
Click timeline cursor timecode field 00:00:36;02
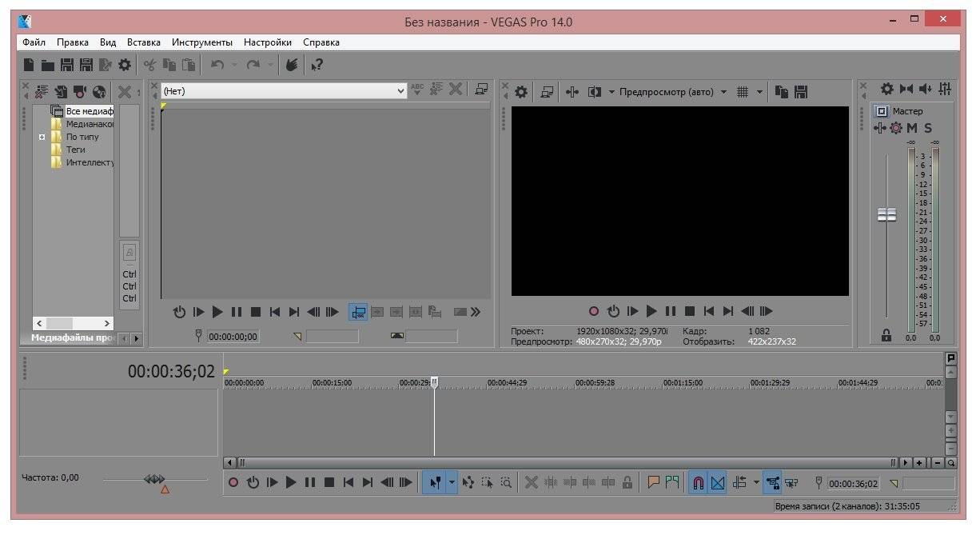pyautogui.click(x=854, y=483)
